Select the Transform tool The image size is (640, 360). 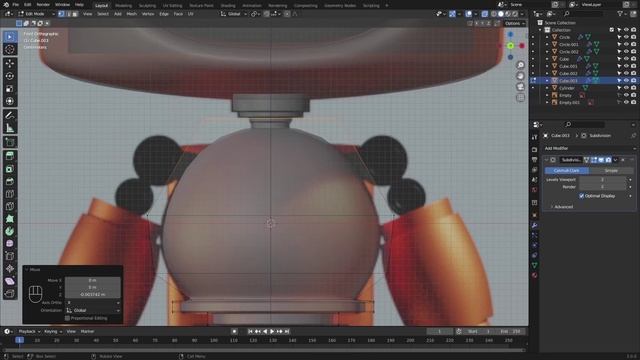(x=10, y=101)
